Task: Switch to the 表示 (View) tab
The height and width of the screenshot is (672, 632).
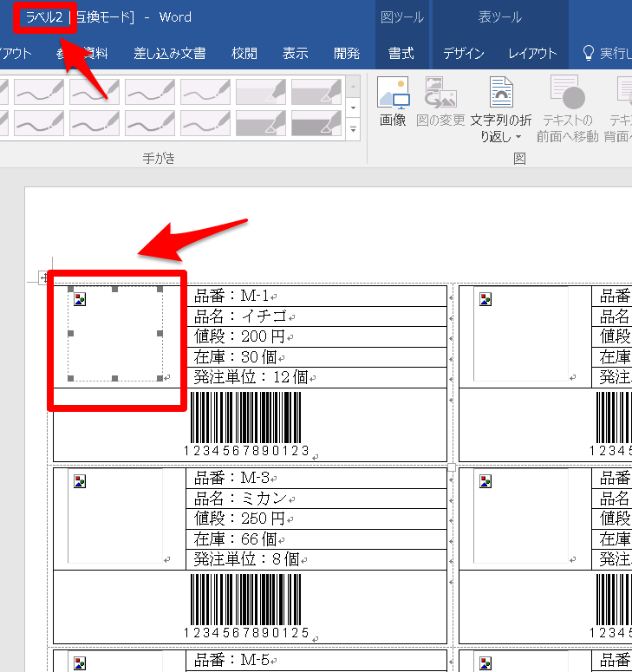Action: point(296,53)
